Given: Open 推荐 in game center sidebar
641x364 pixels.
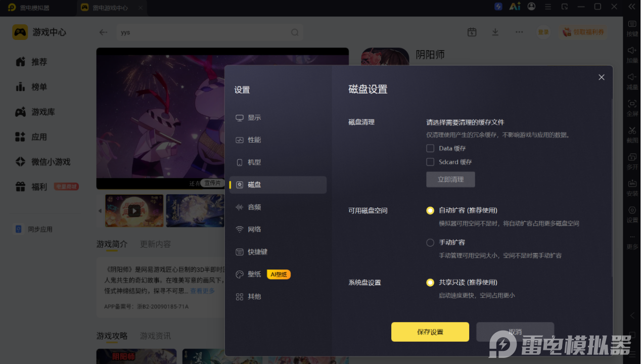Looking at the screenshot, I should click(31, 62).
